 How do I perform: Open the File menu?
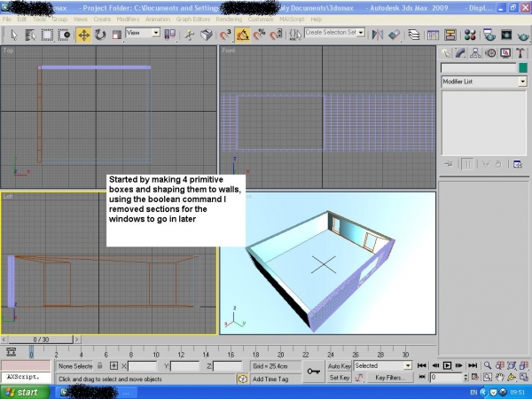tap(6, 20)
